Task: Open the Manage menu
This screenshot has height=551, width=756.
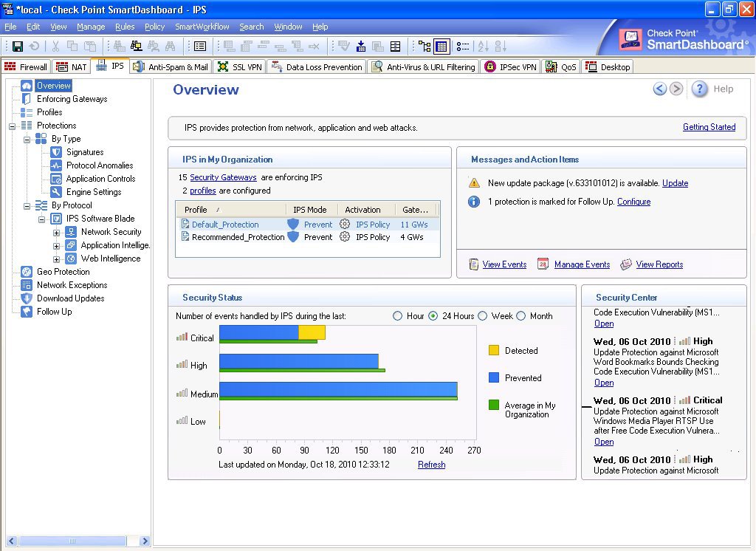Action: (91, 27)
